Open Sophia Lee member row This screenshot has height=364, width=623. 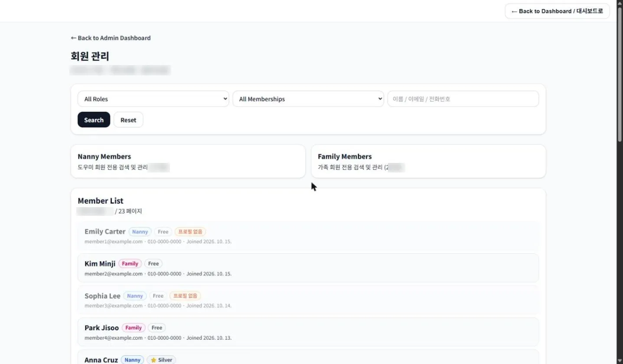[x=308, y=300]
